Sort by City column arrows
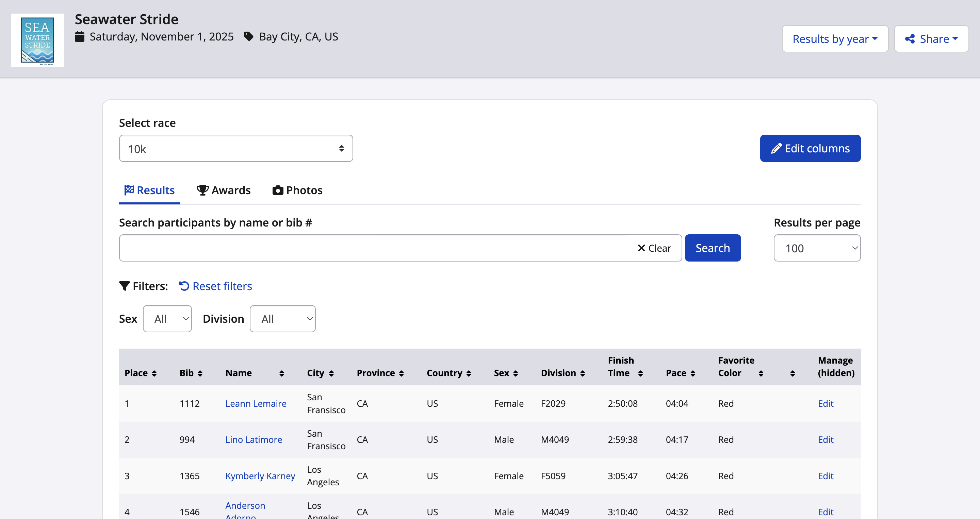 [x=331, y=373]
